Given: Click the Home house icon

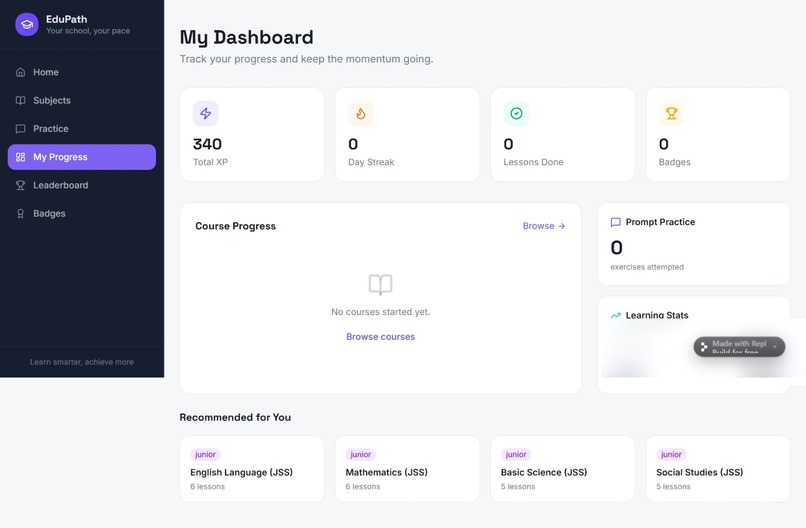Looking at the screenshot, I should 21,72.
